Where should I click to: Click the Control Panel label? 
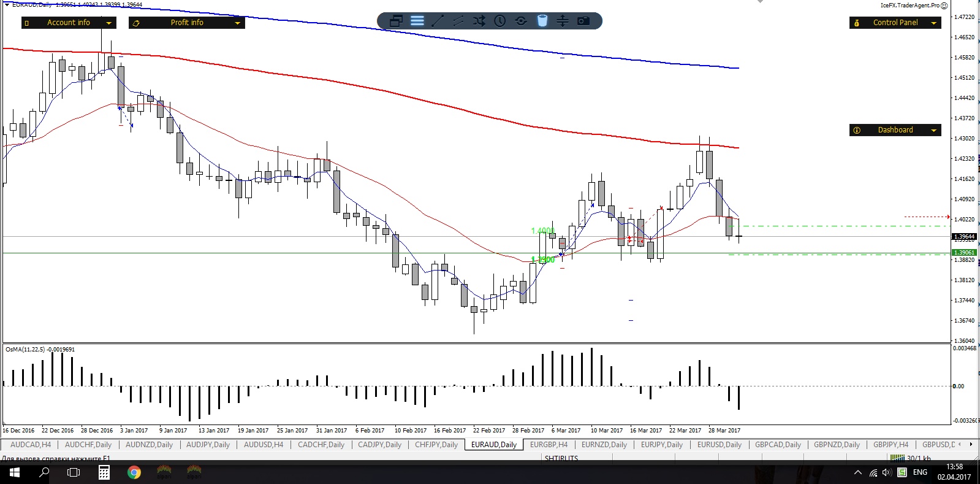895,23
